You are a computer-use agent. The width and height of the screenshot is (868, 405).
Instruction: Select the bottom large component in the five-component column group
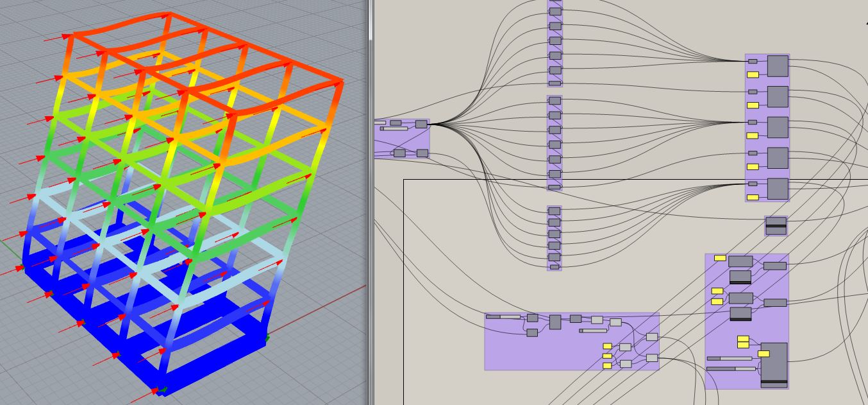click(x=778, y=188)
